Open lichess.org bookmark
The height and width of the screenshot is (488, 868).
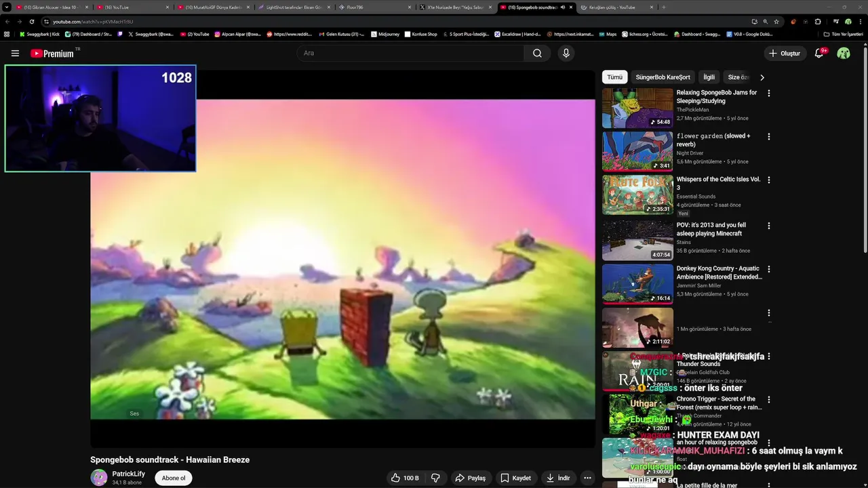(644, 34)
